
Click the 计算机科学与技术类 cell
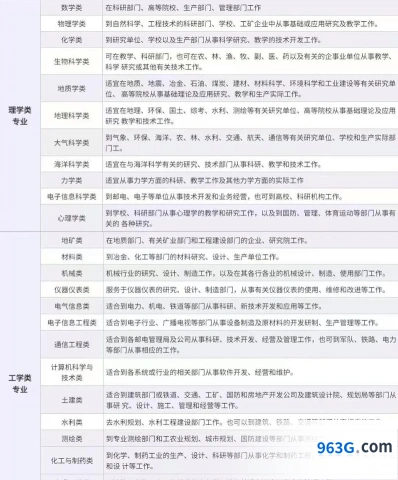(x=72, y=372)
